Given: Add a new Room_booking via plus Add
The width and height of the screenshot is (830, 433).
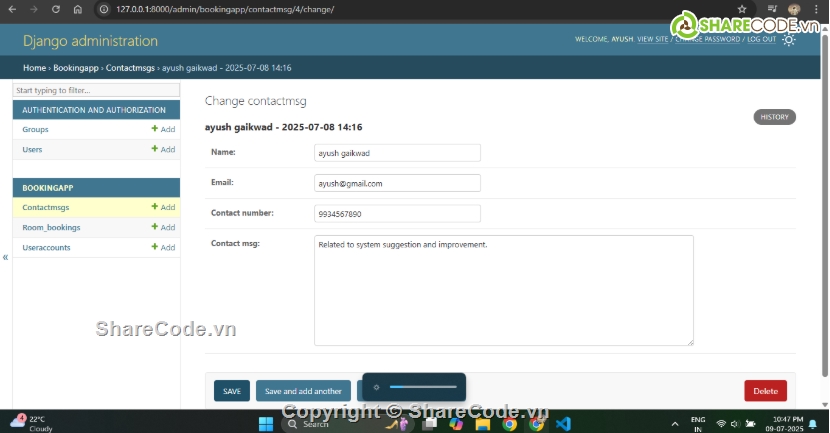Looking at the screenshot, I should [163, 227].
